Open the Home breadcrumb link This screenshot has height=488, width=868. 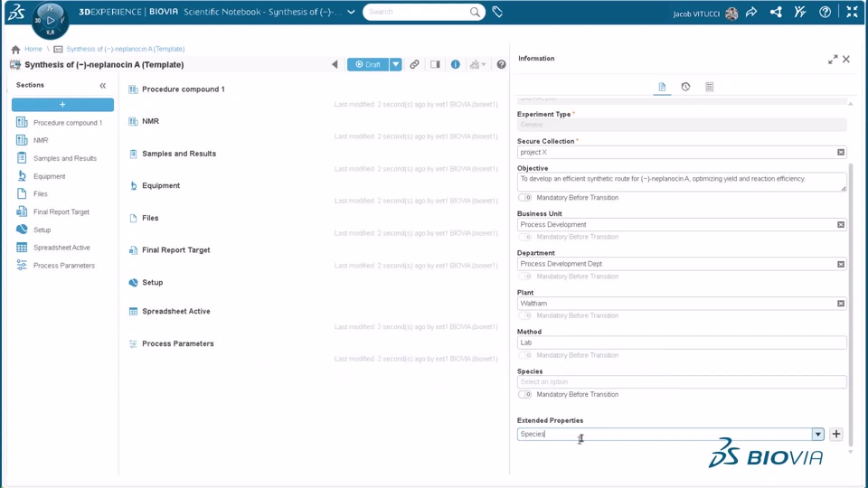pyautogui.click(x=33, y=49)
